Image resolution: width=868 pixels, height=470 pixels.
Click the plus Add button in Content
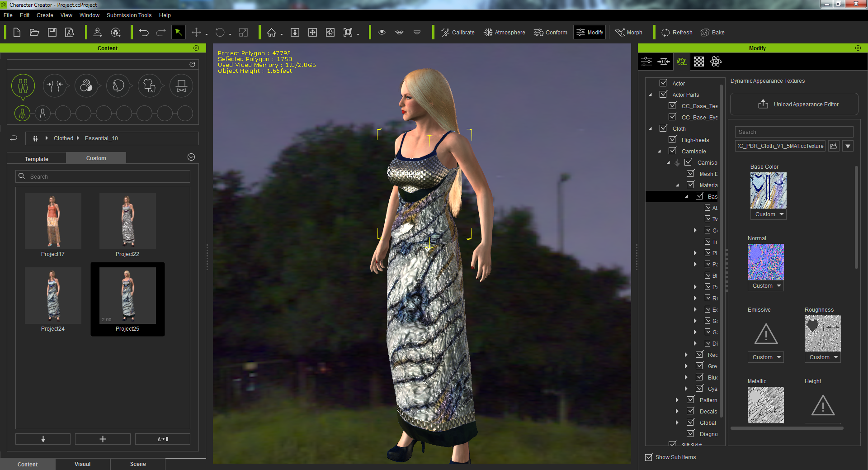click(103, 439)
